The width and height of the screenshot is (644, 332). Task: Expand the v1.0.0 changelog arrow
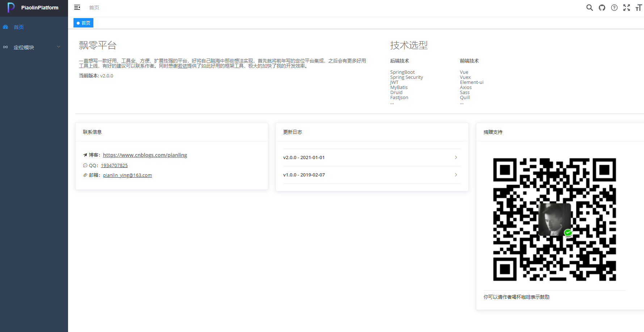[456, 175]
